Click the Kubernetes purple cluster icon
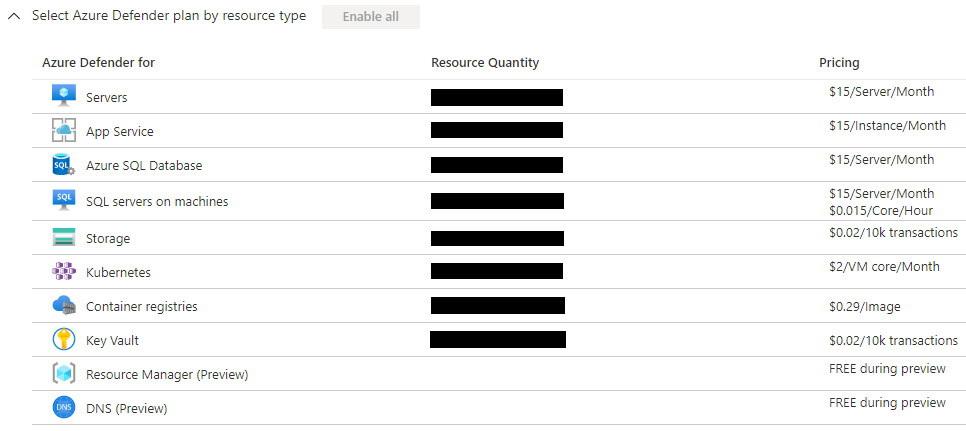This screenshot has width=966, height=431. pyautogui.click(x=63, y=272)
